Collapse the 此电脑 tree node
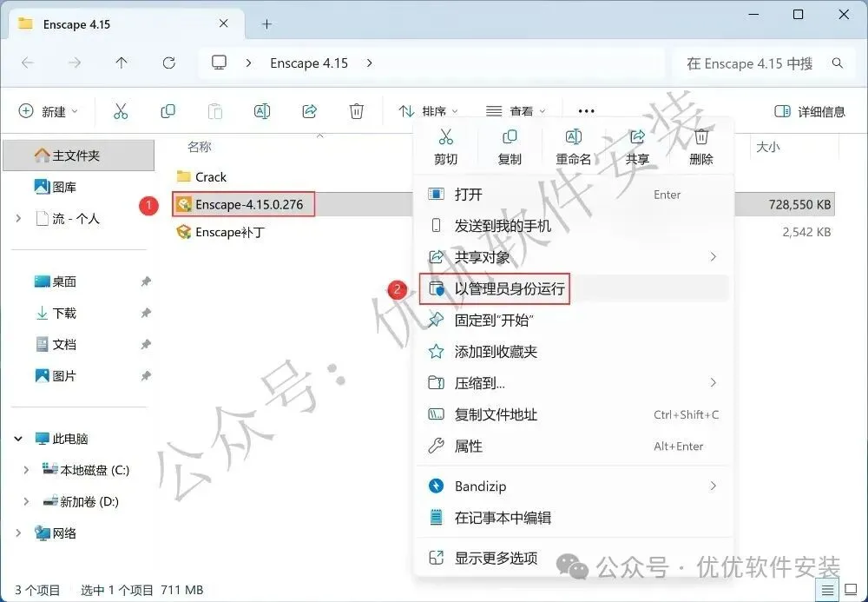The image size is (868, 602). [x=18, y=439]
